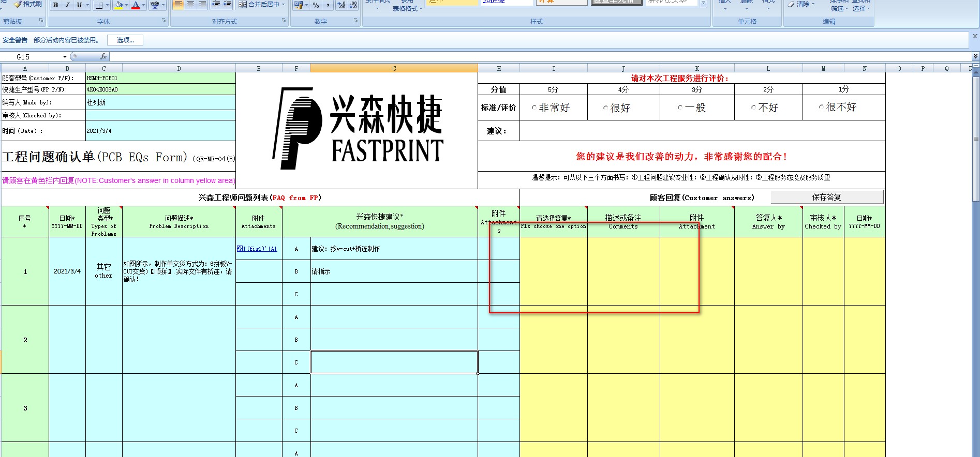Image resolution: width=980 pixels, height=457 pixels.
Task: Increase the cell indent
Action: click(x=227, y=5)
